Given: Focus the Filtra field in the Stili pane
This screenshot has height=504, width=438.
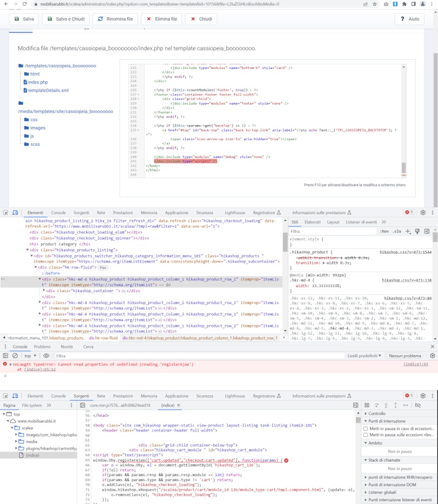Looking at the screenshot, I should (332, 231).
